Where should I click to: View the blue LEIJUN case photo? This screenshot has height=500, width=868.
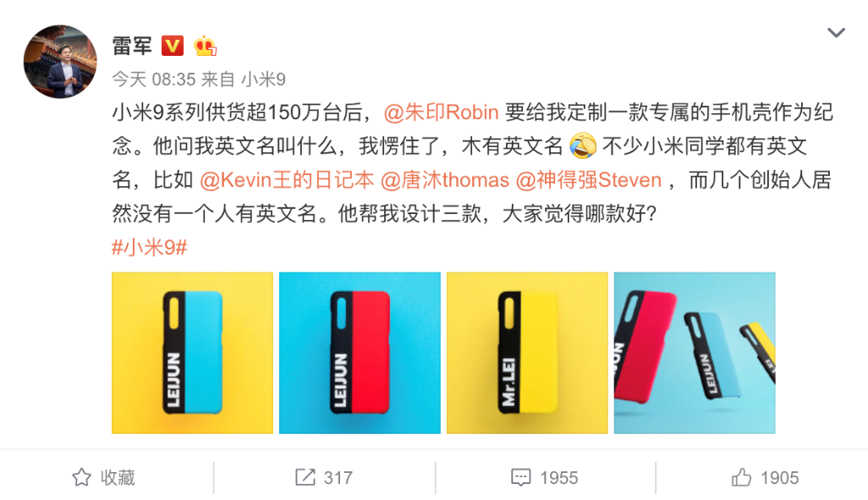tap(192, 353)
